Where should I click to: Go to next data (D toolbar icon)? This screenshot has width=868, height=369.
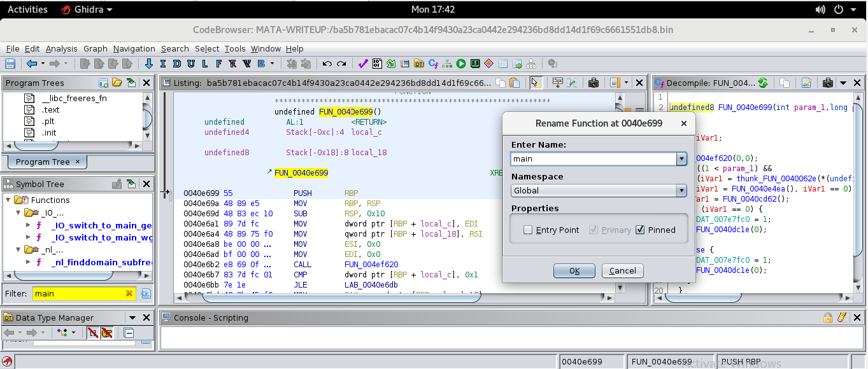[176, 64]
